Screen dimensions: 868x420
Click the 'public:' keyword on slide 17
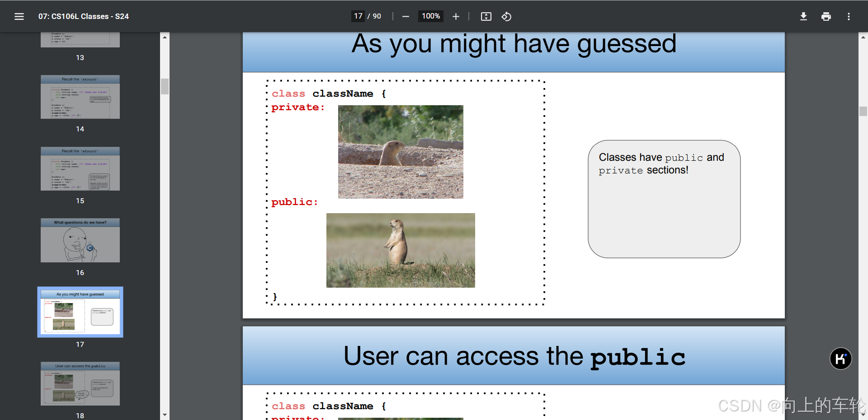(295, 202)
